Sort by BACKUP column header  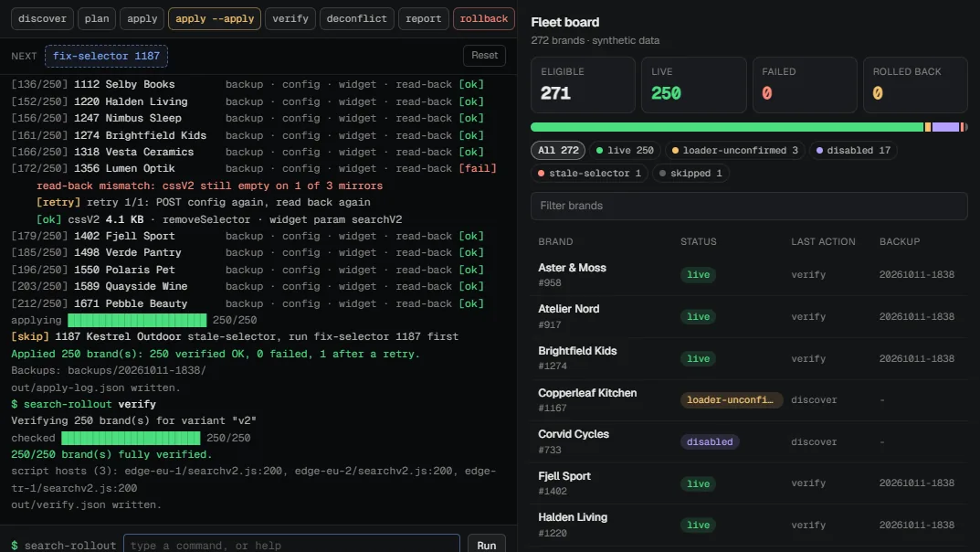point(900,241)
